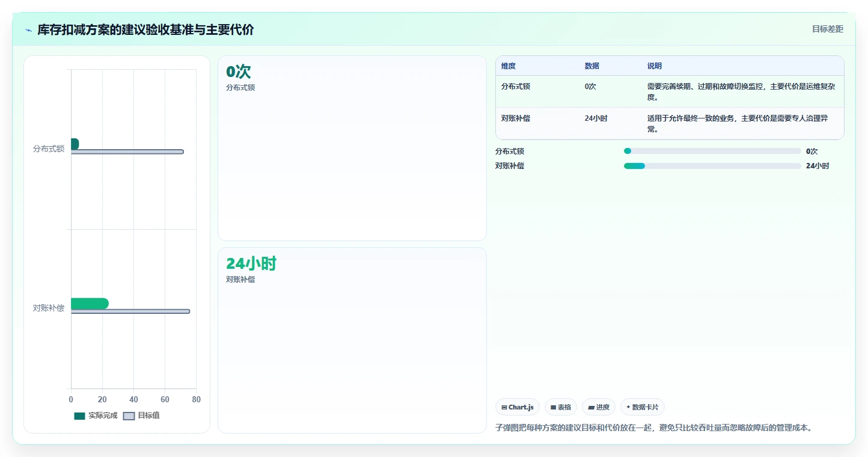Click the 对账补偿 target gray bar
Viewport: 868px width, 457px height.
130,311
